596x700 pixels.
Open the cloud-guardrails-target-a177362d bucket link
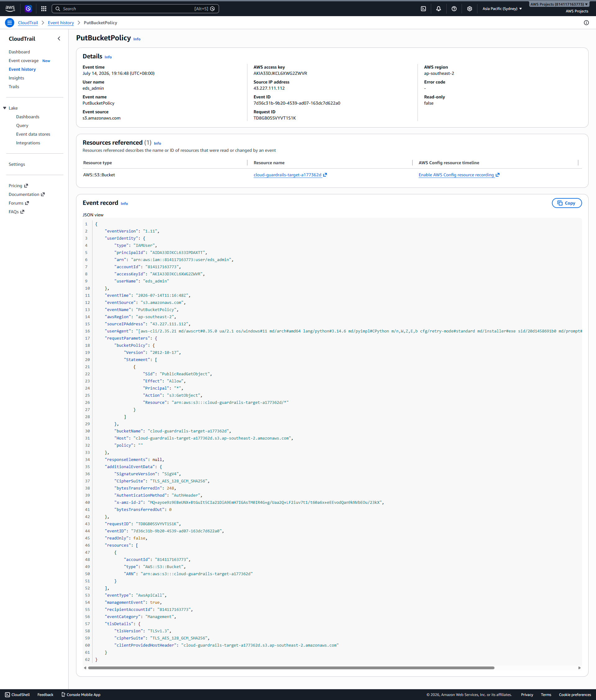(290, 175)
